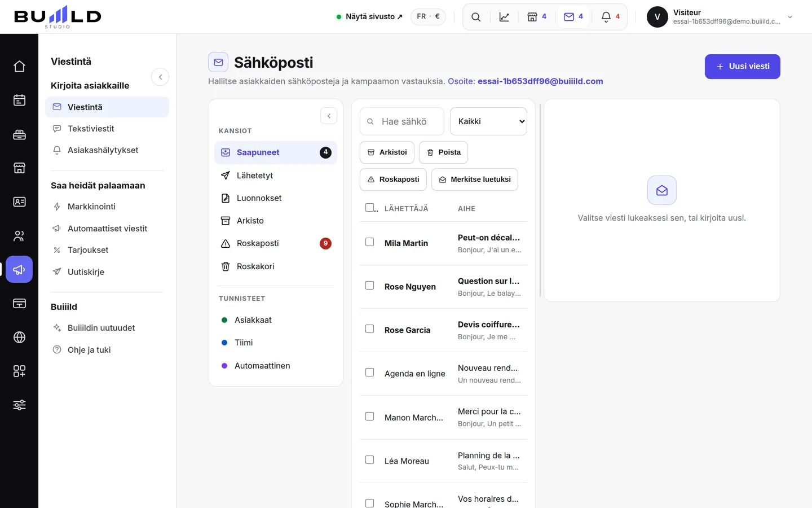This screenshot has width=812, height=508.
Task: Open the statistics chart icon in top bar
Action: click(504, 17)
